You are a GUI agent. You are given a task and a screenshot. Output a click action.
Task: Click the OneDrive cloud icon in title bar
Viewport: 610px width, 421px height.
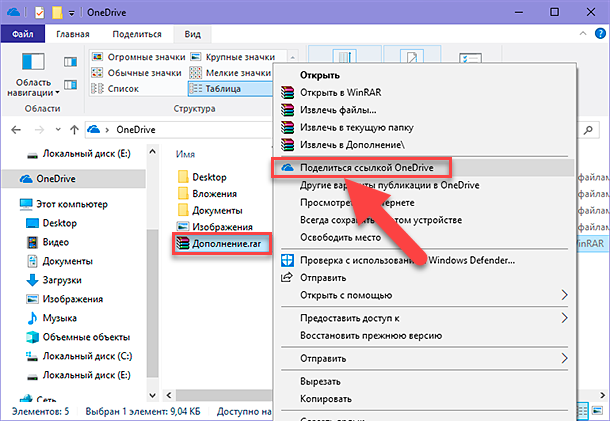[14, 12]
